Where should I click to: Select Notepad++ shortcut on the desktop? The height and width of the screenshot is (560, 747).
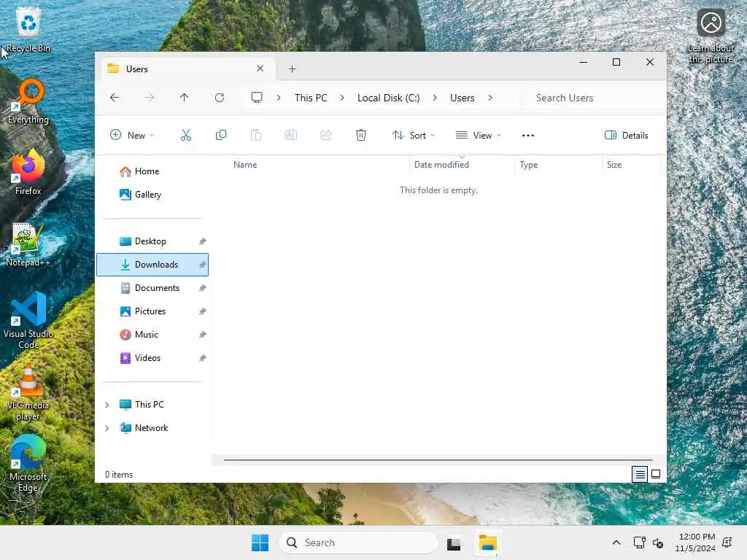coord(28,245)
